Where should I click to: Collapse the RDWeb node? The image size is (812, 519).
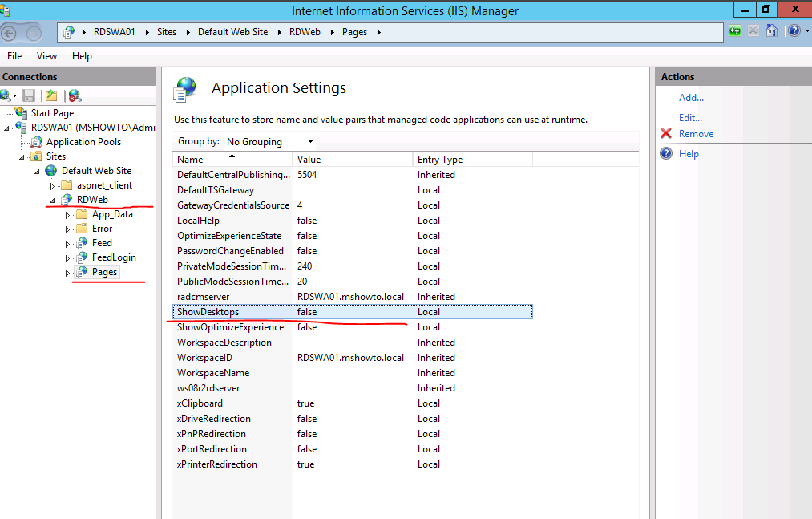(x=52, y=201)
